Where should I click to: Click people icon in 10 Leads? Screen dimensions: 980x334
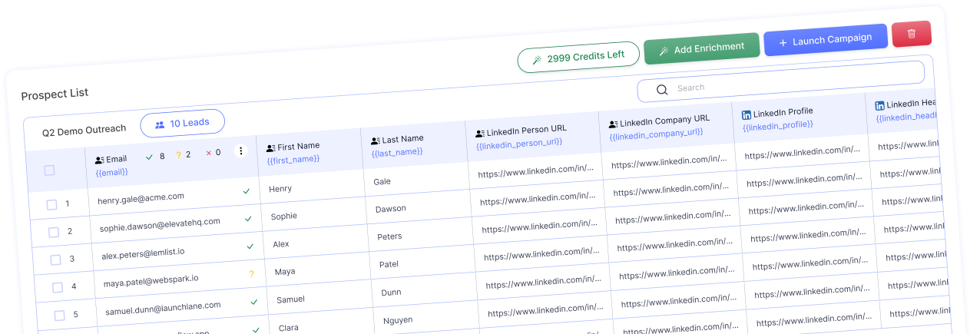(x=160, y=125)
